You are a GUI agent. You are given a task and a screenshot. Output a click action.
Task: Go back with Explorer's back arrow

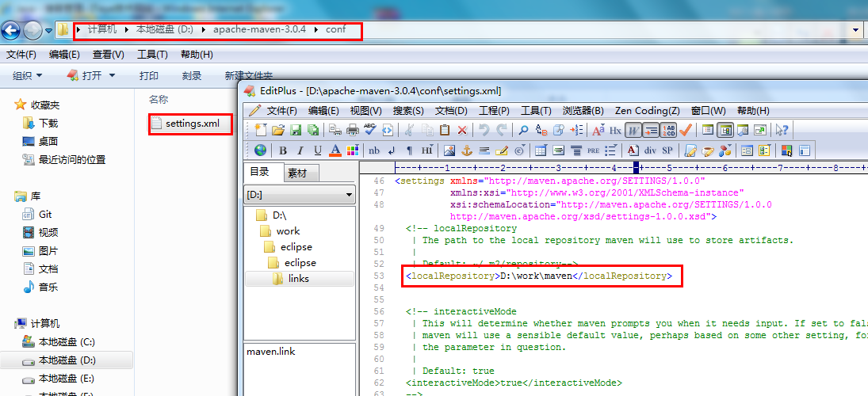point(10,30)
